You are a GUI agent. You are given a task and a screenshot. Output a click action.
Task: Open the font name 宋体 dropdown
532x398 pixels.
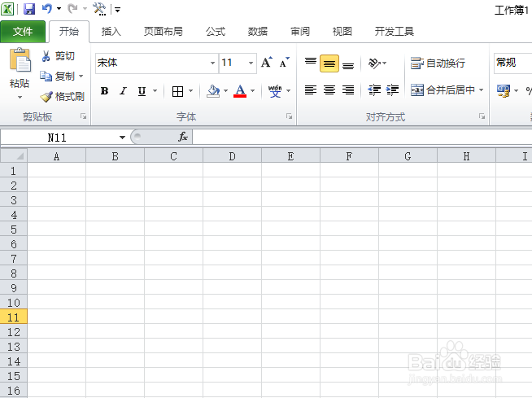[212, 63]
